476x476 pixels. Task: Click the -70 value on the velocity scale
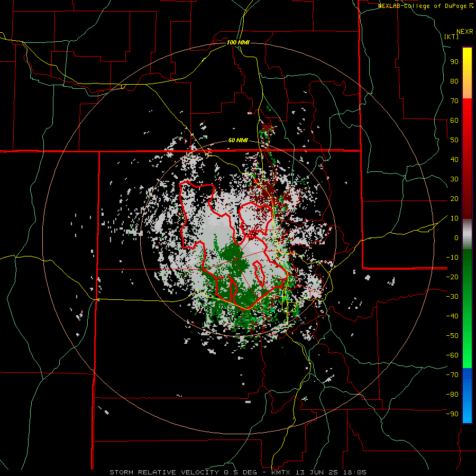coord(452,375)
